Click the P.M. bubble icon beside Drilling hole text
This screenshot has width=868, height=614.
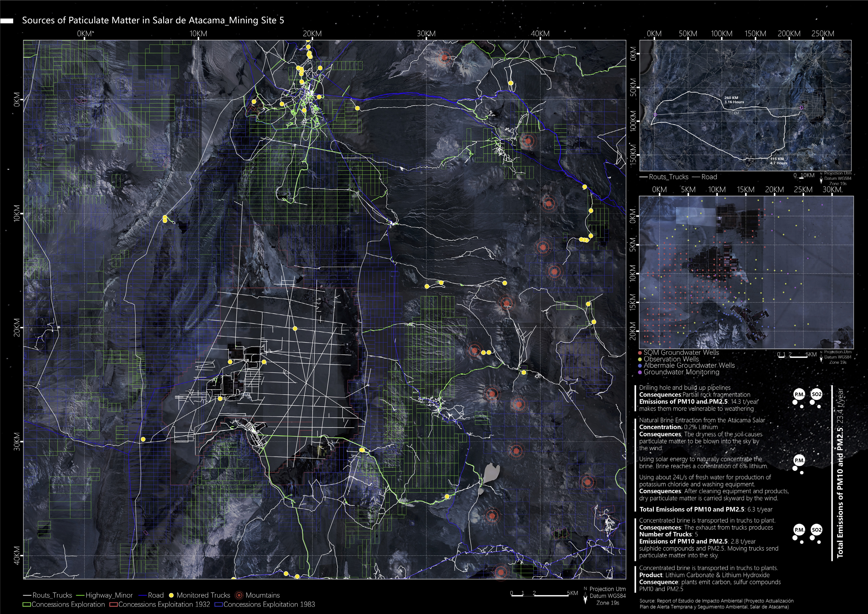[x=799, y=395]
